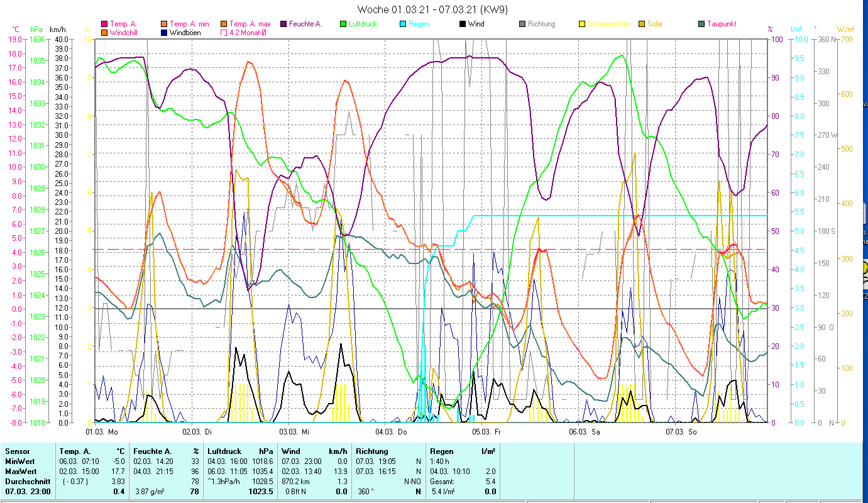Screen dimensions: 868x503
Task: Click the 01.03. Mo date label
Action: [x=102, y=432]
